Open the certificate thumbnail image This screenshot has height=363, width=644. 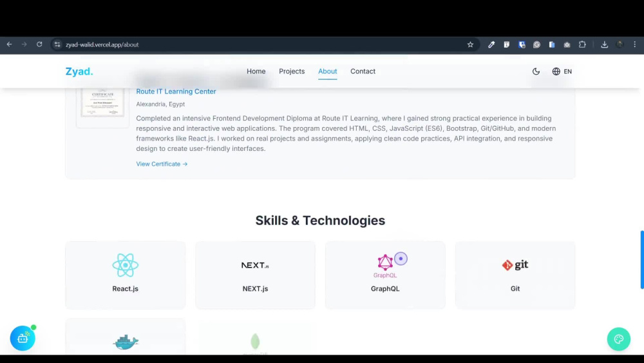click(x=102, y=103)
